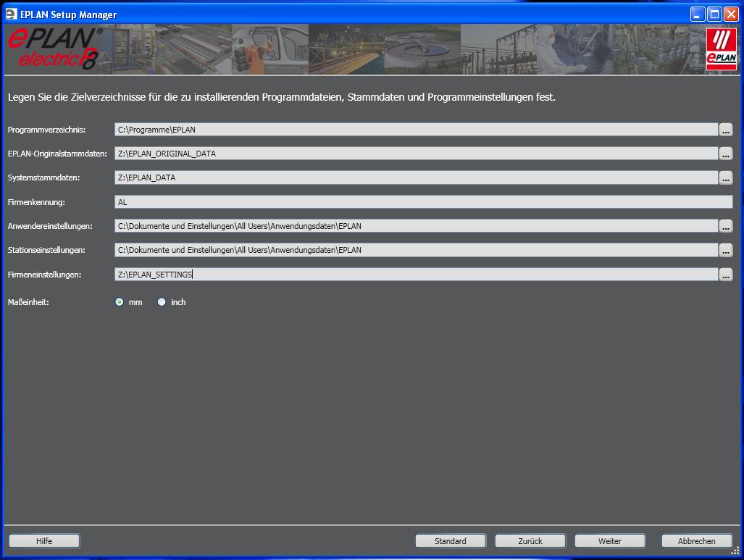The width and height of the screenshot is (744, 560).
Task: Click the Anwendereinstellungen path field
Action: click(x=416, y=226)
